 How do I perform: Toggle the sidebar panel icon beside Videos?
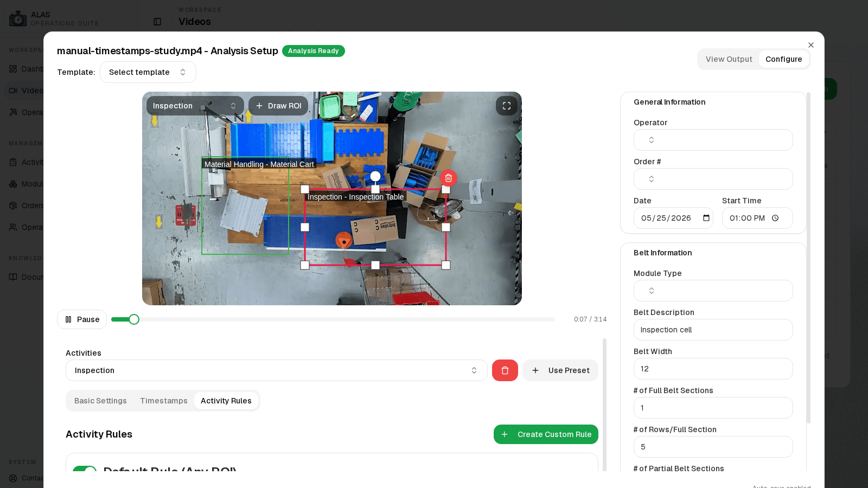pos(157,22)
